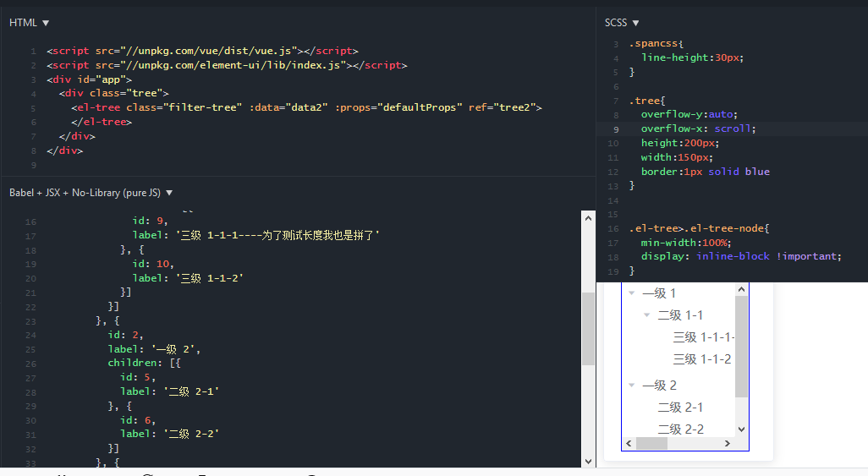Click the label '二级 2-2' JS line

coord(169,434)
